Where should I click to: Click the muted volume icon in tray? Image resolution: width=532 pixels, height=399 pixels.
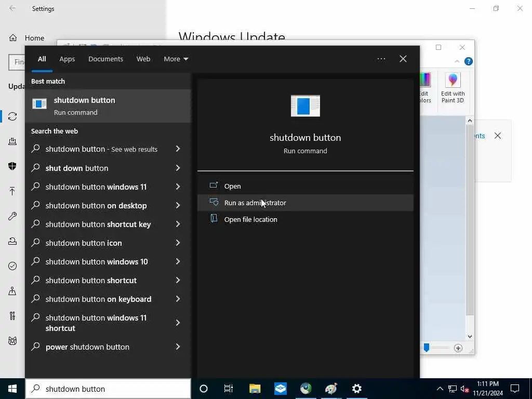(464, 389)
